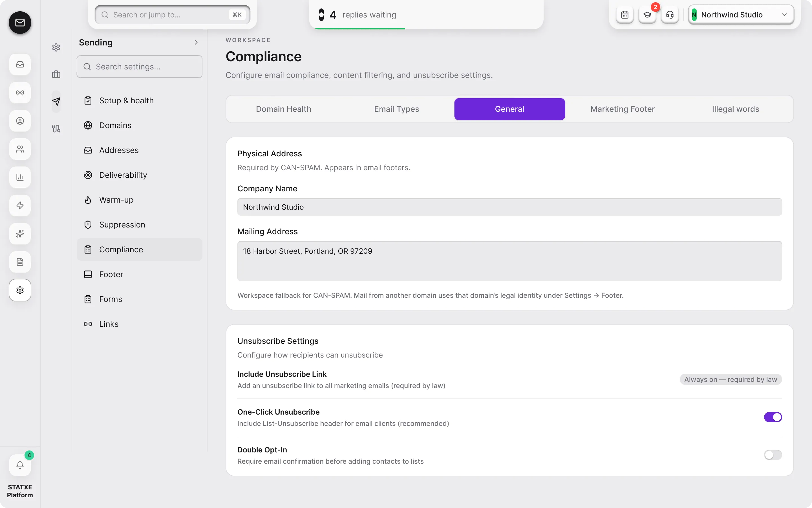
Task: Open Links settings
Action: 139,324
